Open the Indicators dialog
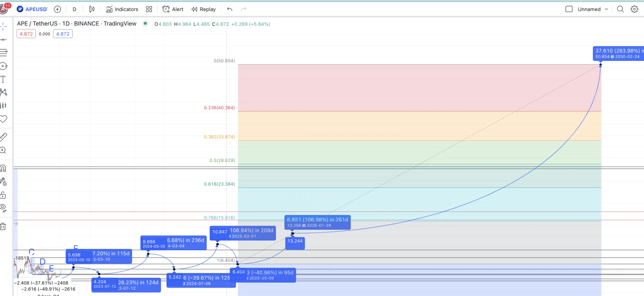The width and height of the screenshot is (644, 296). tap(122, 9)
